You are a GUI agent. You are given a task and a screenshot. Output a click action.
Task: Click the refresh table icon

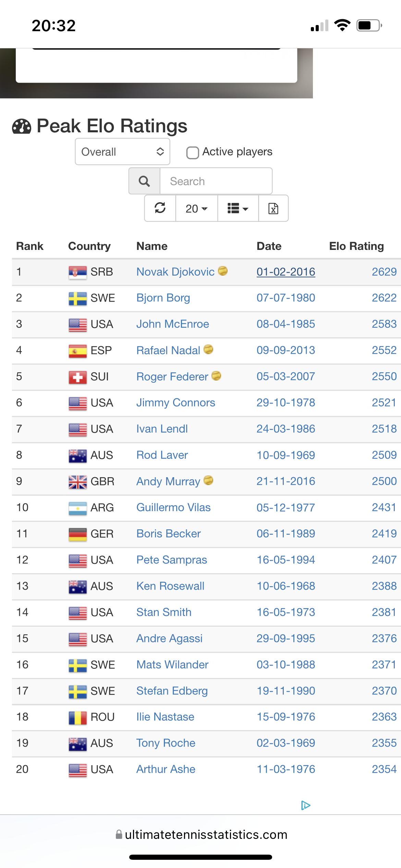coord(160,208)
